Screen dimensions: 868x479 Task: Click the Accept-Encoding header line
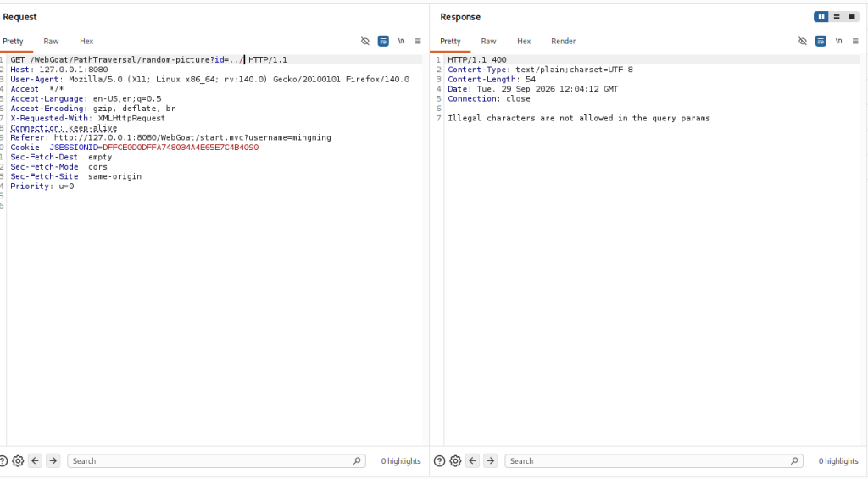tap(92, 109)
